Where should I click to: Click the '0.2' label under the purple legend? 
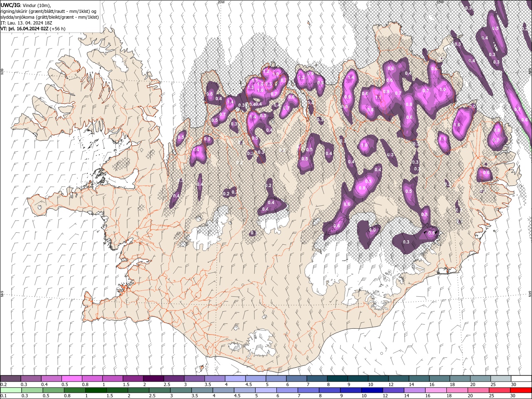click(x=3, y=384)
